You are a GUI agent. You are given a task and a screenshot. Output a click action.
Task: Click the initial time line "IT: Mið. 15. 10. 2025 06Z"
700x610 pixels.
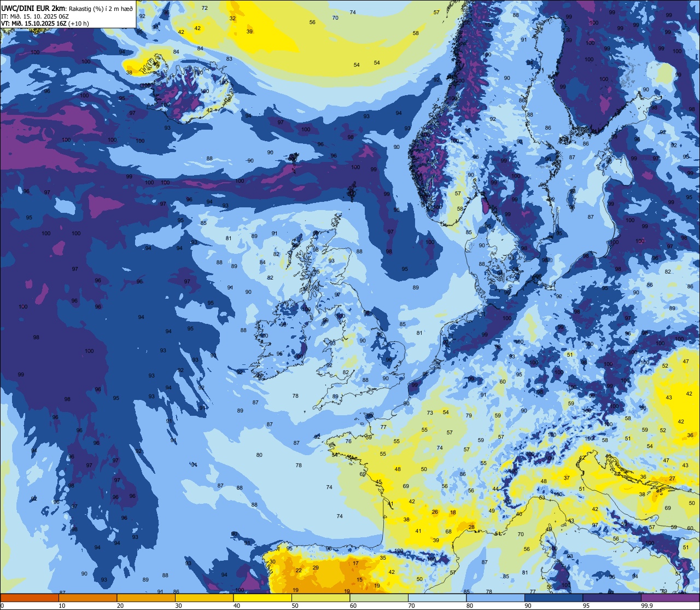[x=35, y=16]
